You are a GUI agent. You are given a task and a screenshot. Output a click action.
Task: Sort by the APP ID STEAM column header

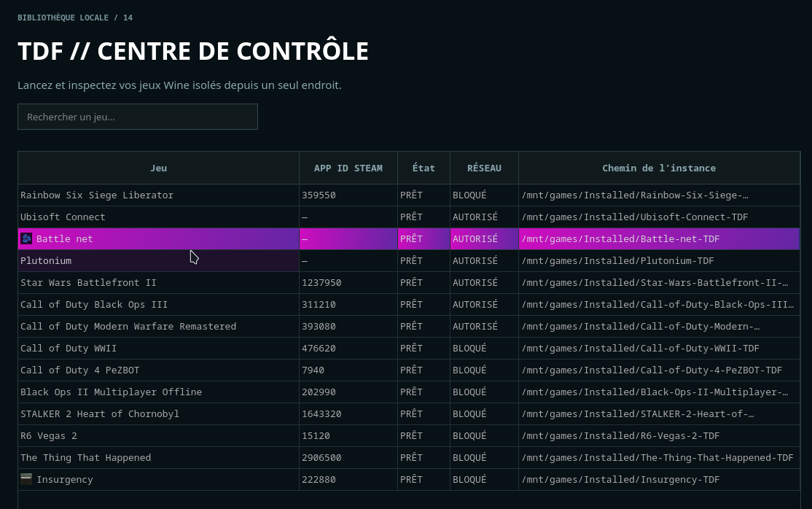(348, 168)
